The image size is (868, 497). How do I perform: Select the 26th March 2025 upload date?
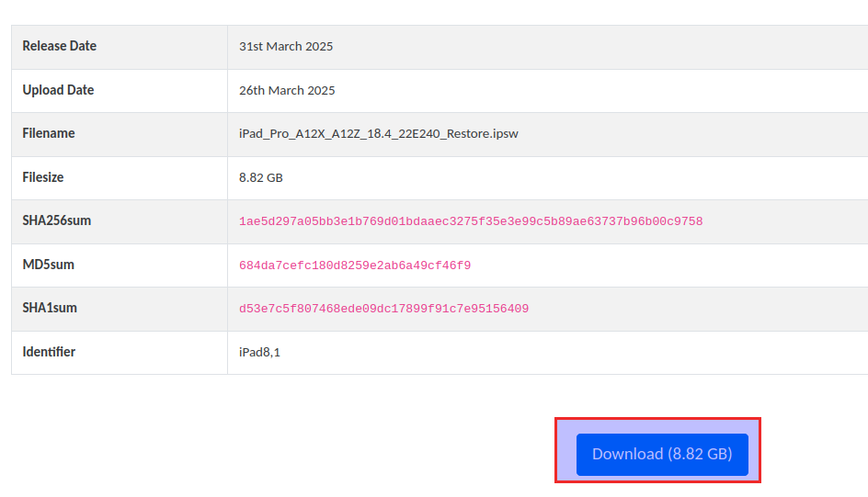(x=287, y=90)
